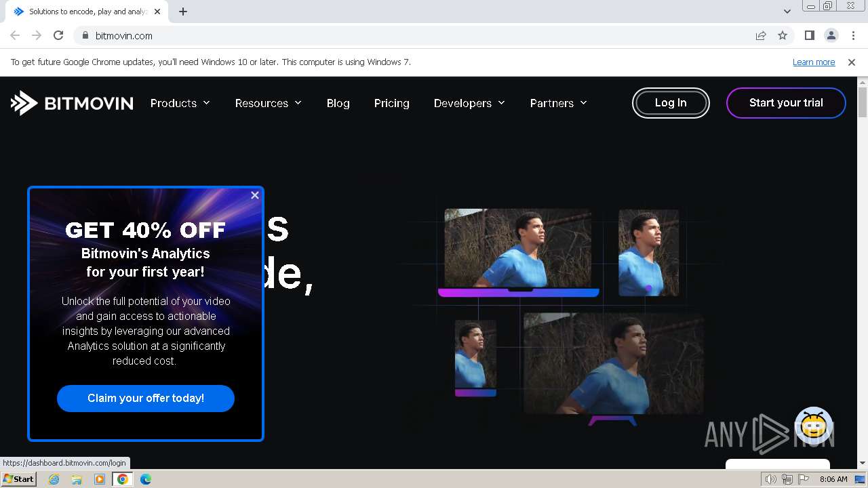Open the volume tray icon
Screen dimensions: 868x488
(771, 479)
